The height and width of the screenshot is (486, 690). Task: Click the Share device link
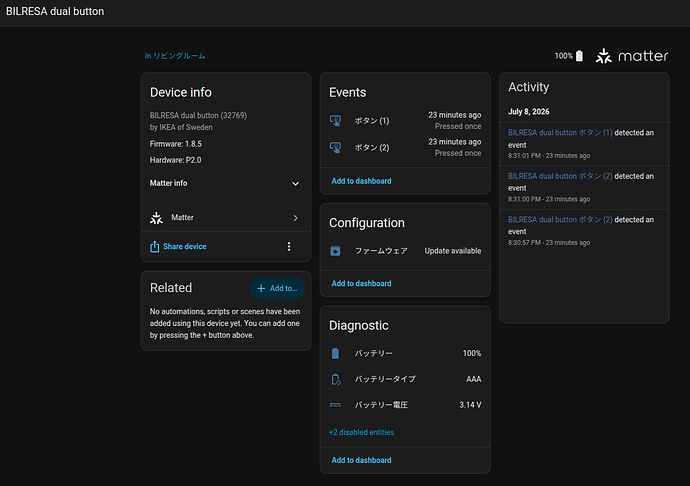pos(184,247)
